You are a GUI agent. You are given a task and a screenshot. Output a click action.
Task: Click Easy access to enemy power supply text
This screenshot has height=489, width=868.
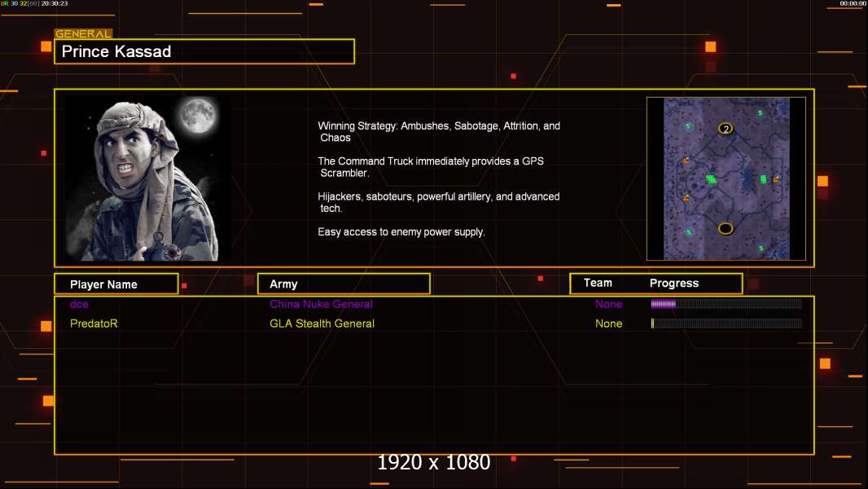tap(401, 232)
